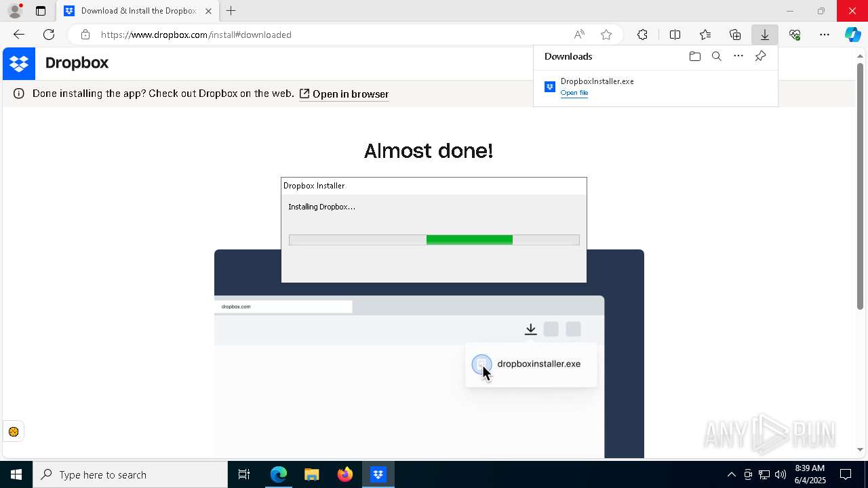Minimize the Edge window
868x488 pixels.
[789, 11]
